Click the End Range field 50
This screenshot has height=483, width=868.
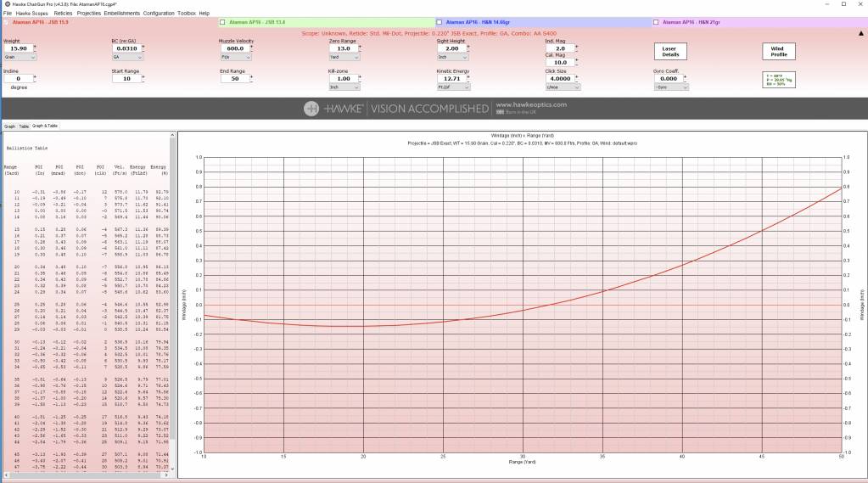[235, 78]
